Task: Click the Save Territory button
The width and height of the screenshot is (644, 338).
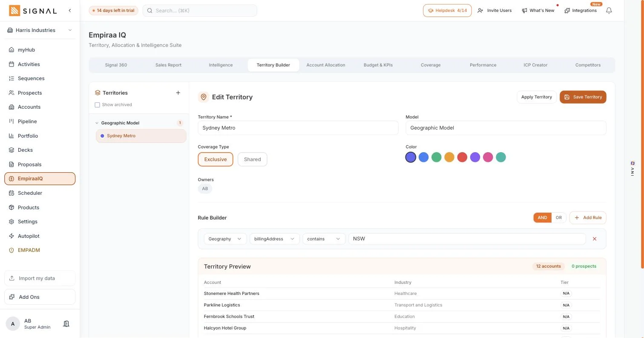Action: coord(583,97)
